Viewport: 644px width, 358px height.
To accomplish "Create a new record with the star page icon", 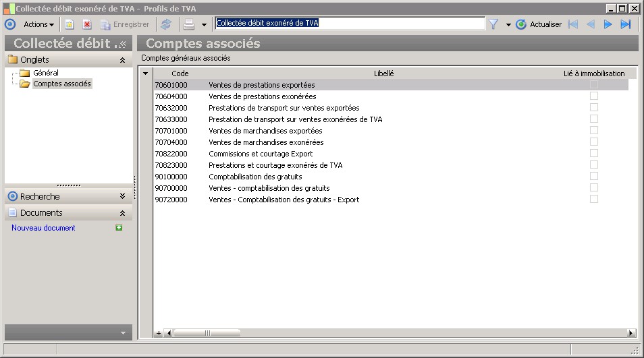I will pyautogui.click(x=70, y=24).
